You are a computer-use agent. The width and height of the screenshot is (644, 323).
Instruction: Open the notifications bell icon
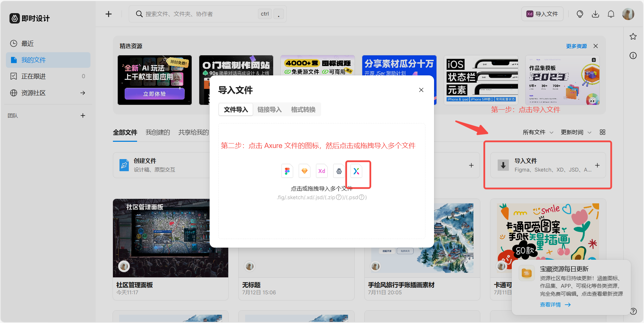tap(611, 14)
